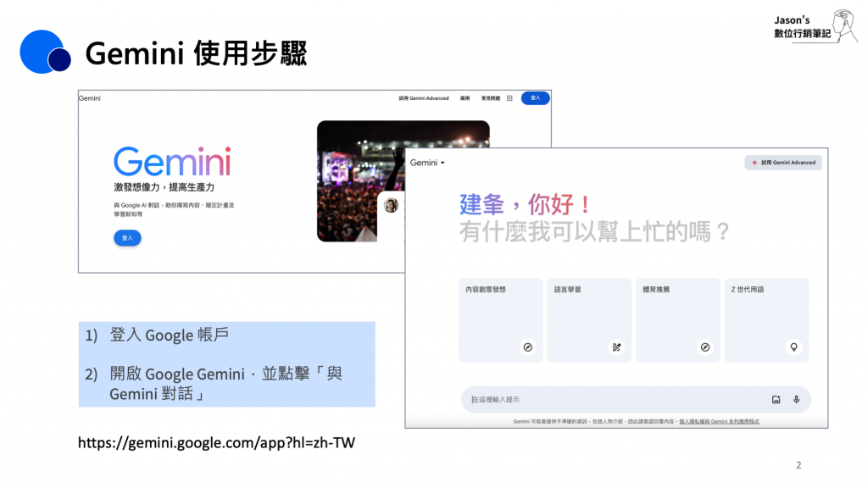Select the Z 世代用語 suggestion card
This screenshot has width=868, height=488.
click(x=766, y=319)
